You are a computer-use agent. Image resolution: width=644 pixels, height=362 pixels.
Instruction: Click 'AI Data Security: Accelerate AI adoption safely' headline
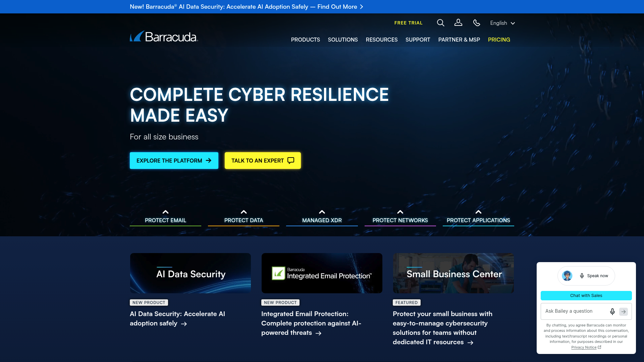(177, 318)
